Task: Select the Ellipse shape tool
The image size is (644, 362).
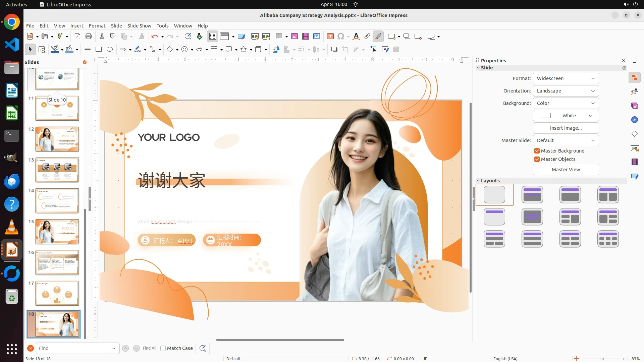Action: tap(110, 50)
